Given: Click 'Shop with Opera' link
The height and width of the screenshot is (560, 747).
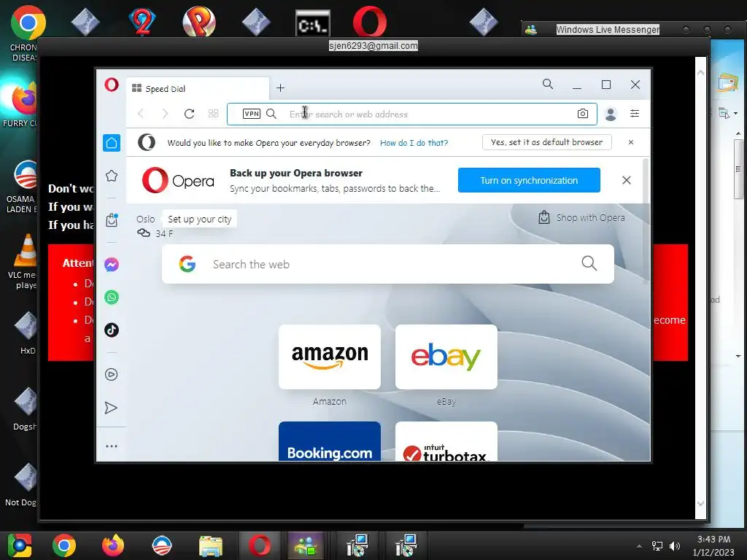Looking at the screenshot, I should click(581, 217).
